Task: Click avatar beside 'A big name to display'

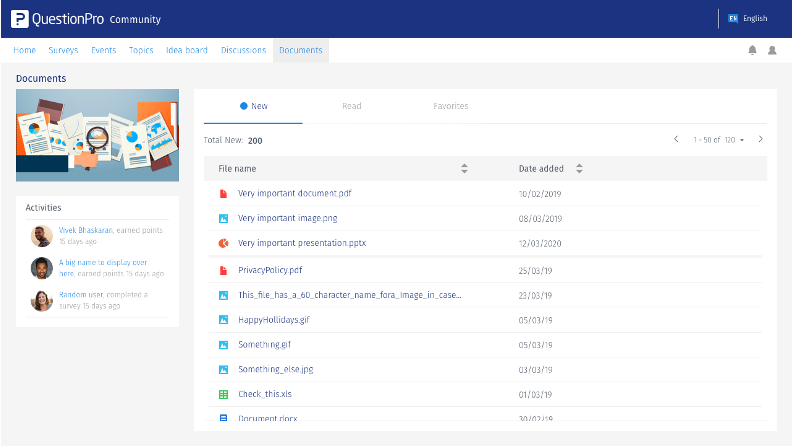Action: (41, 268)
